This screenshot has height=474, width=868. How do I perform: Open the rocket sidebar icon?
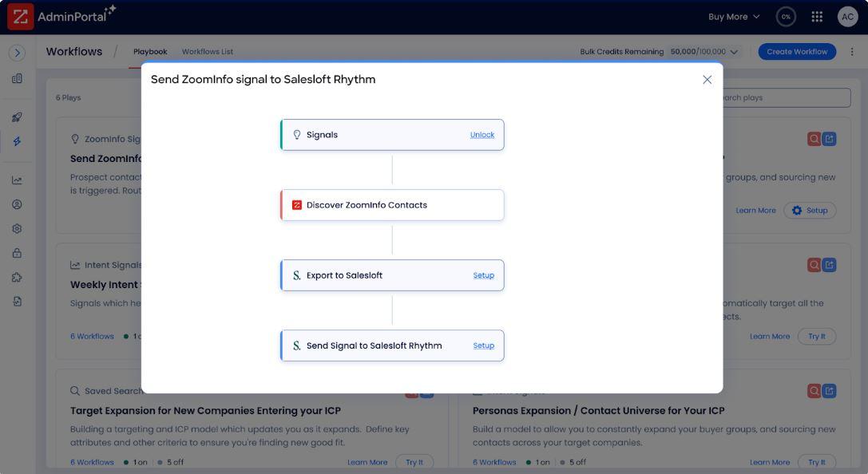(x=17, y=117)
